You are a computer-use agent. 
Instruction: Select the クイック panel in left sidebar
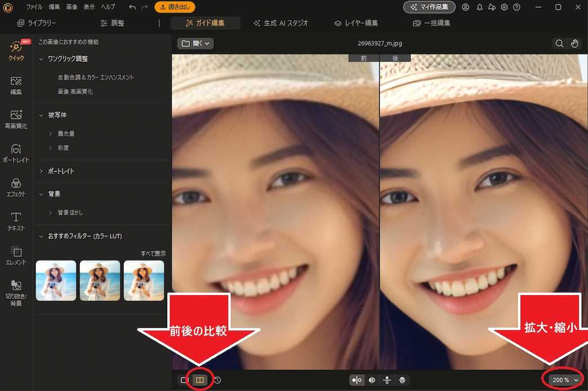[16, 50]
